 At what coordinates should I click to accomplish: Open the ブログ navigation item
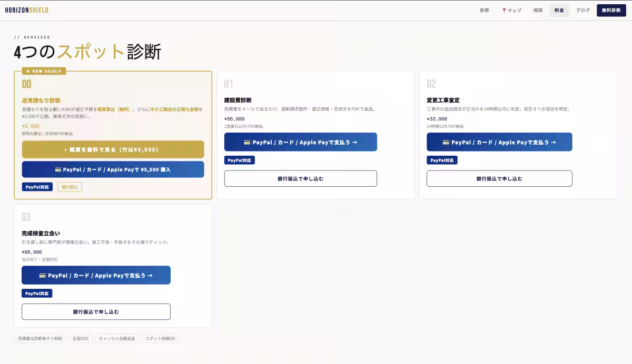582,9
